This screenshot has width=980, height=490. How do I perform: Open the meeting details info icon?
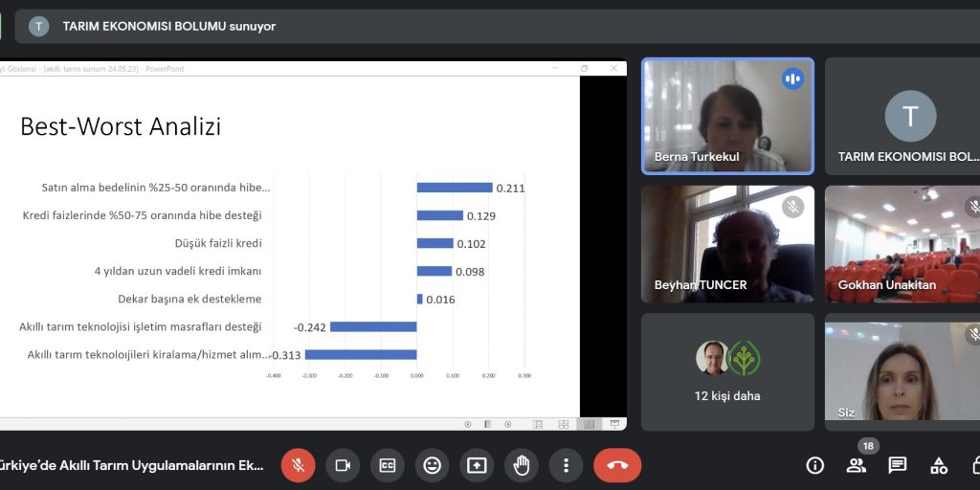[814, 465]
